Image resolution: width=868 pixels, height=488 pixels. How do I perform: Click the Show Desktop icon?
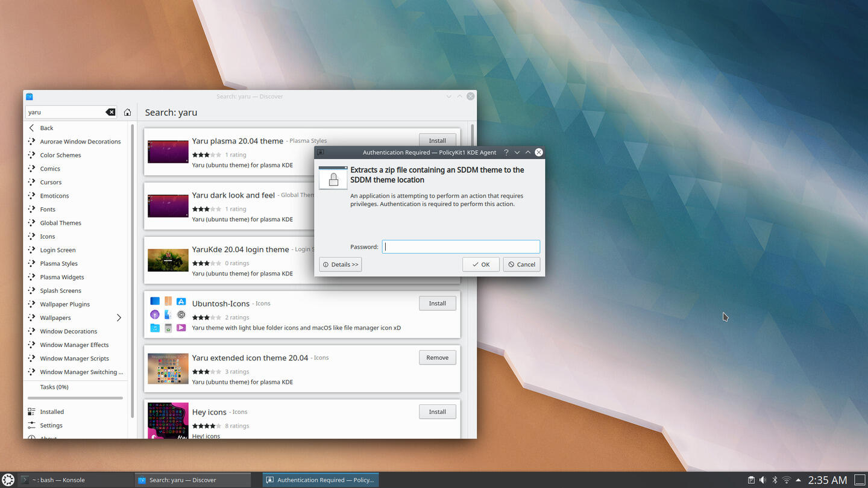[860, 480]
